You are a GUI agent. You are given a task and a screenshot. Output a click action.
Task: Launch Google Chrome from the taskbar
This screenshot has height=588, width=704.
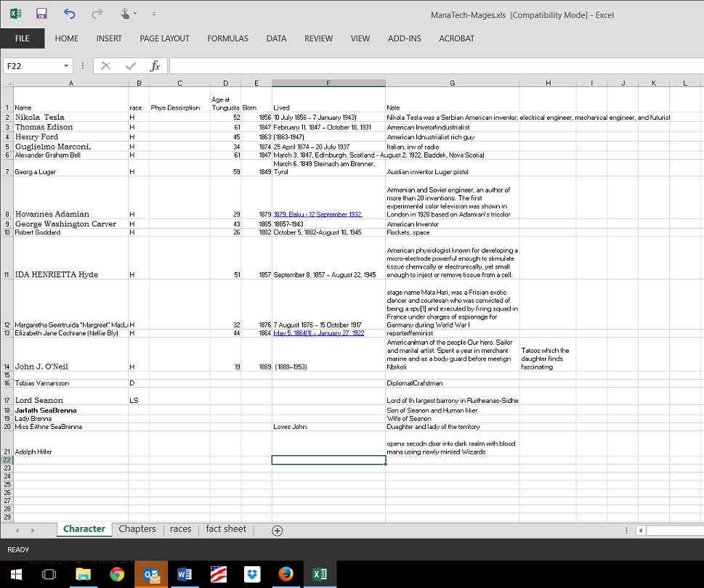(117, 574)
